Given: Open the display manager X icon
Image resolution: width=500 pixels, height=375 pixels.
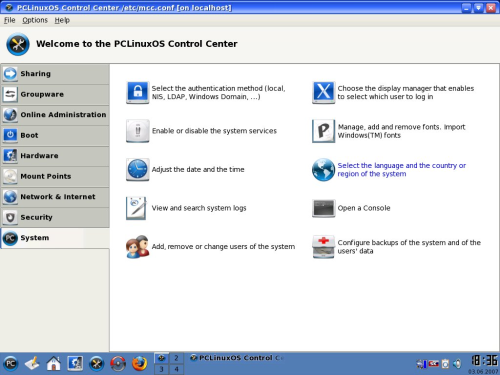Looking at the screenshot, I should tap(323, 92).
